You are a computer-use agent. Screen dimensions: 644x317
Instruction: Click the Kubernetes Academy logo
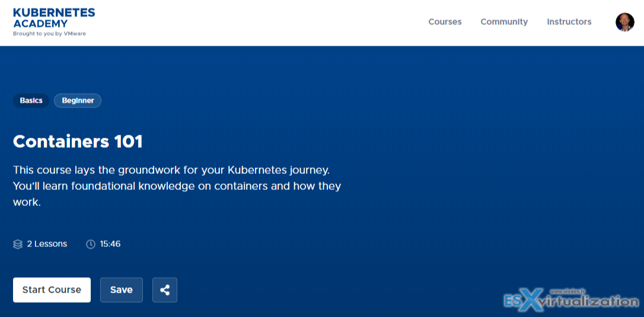[x=53, y=18]
